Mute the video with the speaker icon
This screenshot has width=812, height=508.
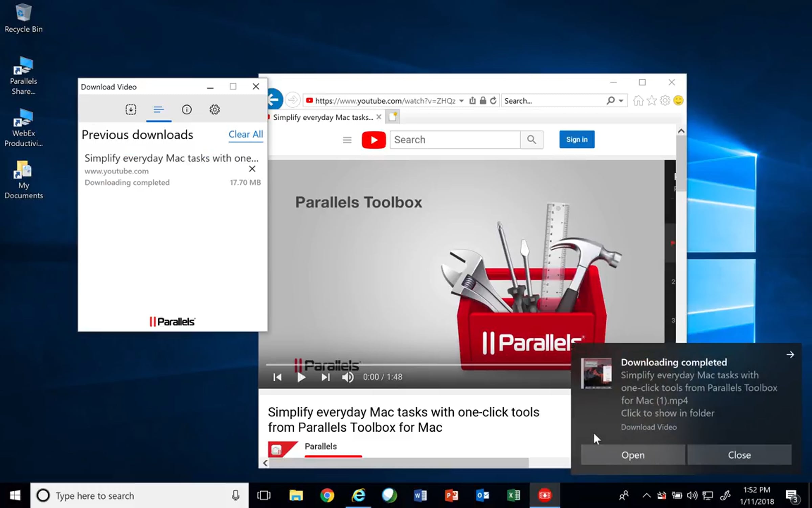pyautogui.click(x=347, y=377)
